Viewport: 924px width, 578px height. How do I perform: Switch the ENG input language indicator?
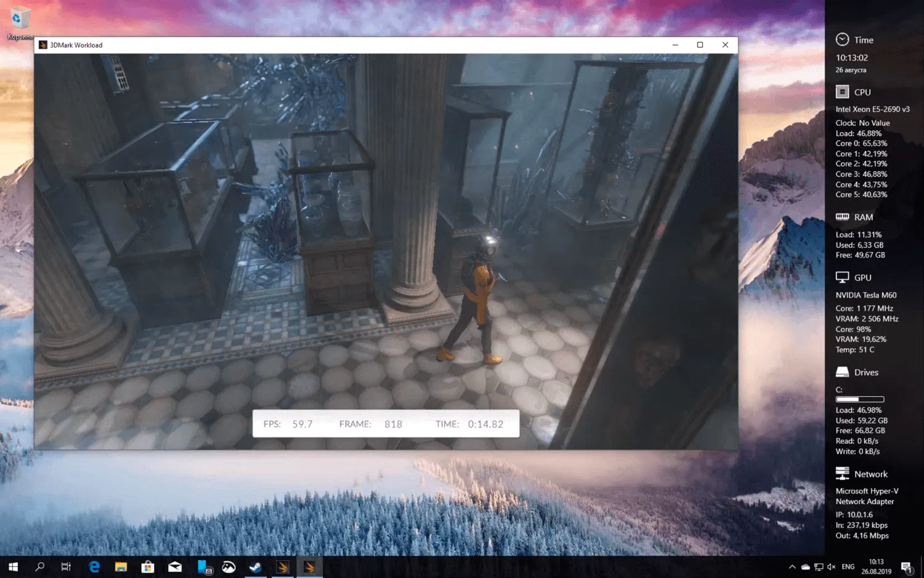[848, 567]
